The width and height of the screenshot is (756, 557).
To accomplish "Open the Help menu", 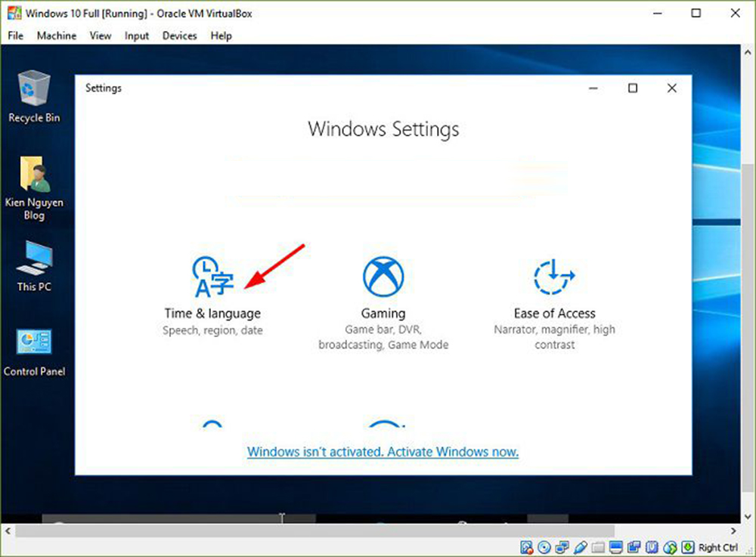I will tap(221, 36).
